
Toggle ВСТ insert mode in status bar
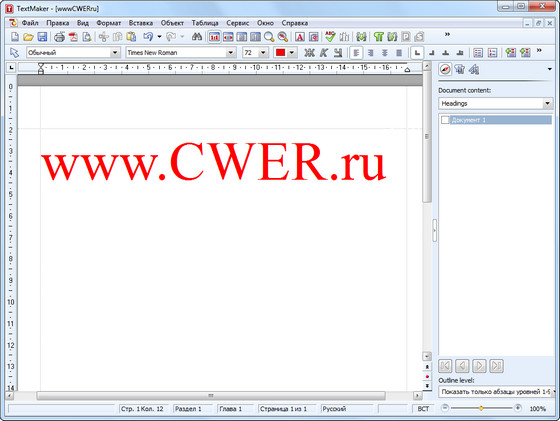(x=423, y=409)
